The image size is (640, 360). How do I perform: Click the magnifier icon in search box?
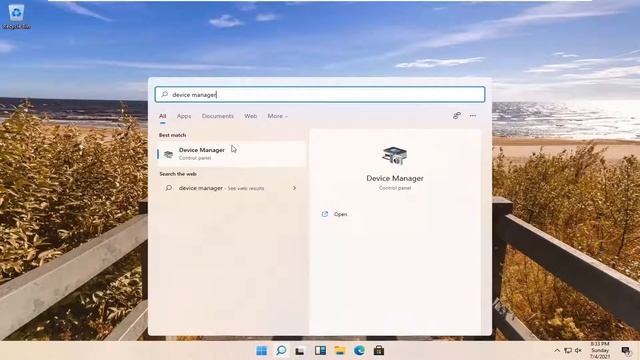(164, 94)
